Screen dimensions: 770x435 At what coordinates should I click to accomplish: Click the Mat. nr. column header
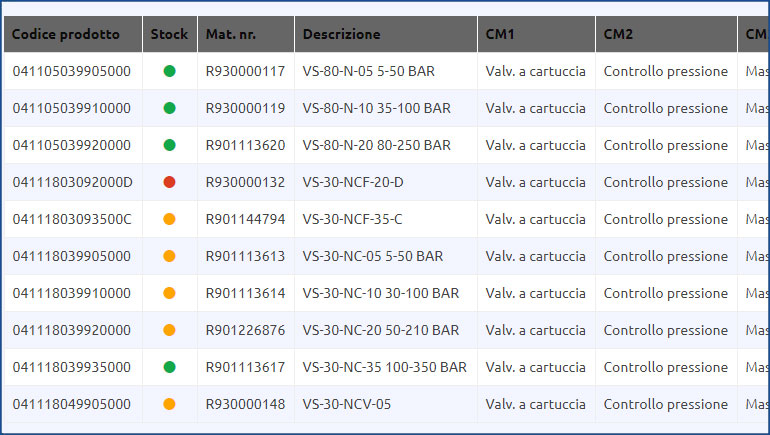point(231,34)
